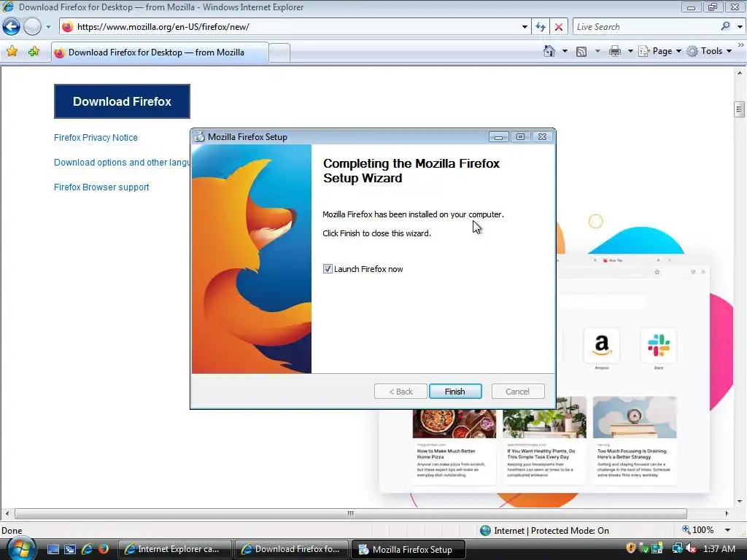This screenshot has height=560, width=747.
Task: Click the Firefox favicon in address bar
Action: coord(68,27)
